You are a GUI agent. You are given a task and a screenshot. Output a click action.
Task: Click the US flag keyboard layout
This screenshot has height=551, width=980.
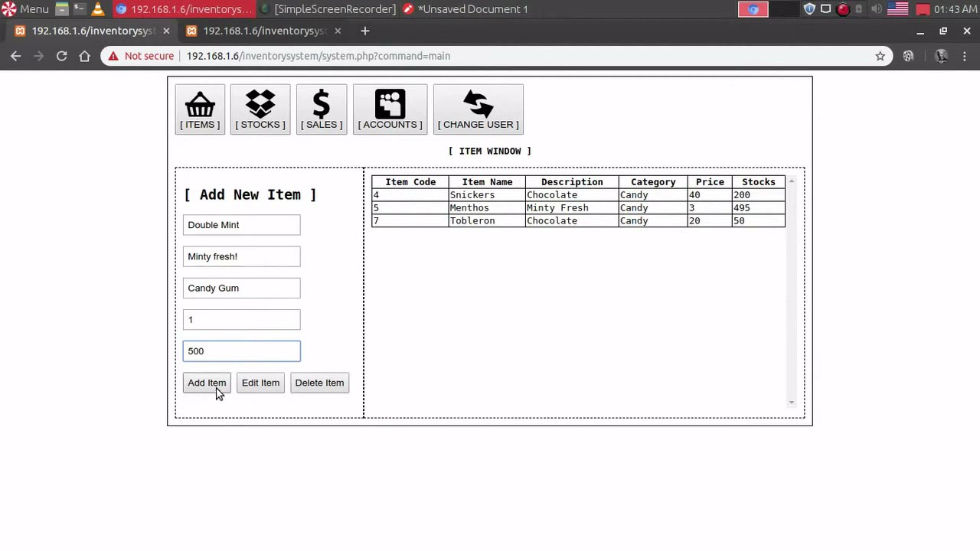tap(898, 9)
